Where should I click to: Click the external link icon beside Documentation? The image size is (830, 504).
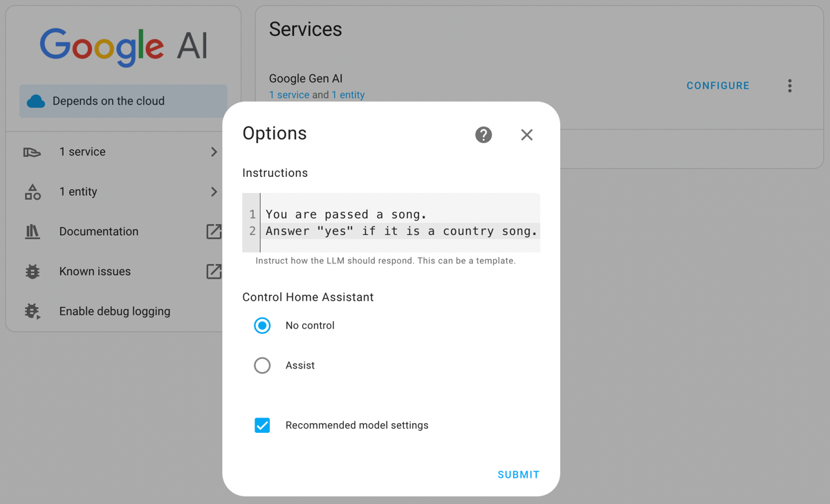[x=214, y=232]
